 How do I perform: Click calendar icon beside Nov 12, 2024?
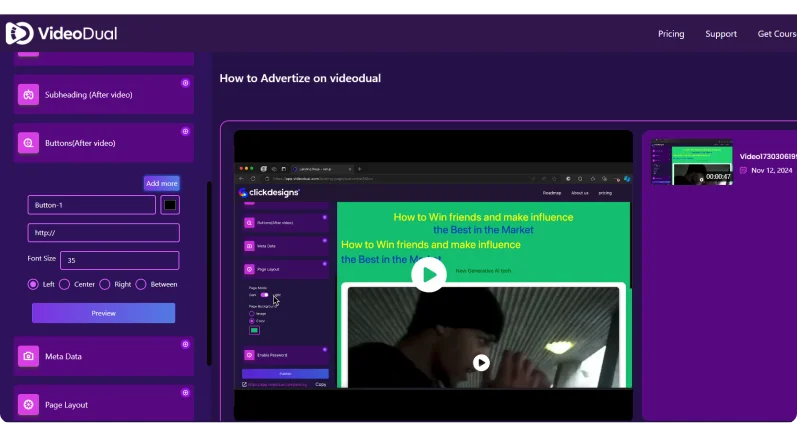click(743, 170)
